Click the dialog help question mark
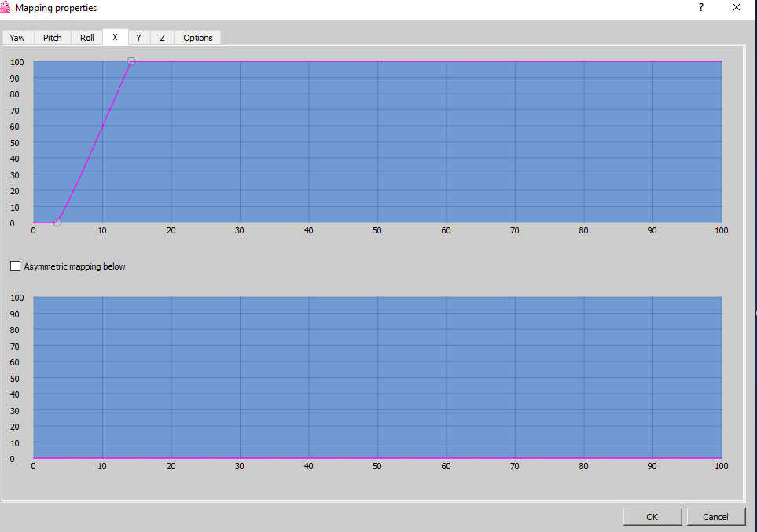Screen dimensions: 757x532 click(701, 7)
